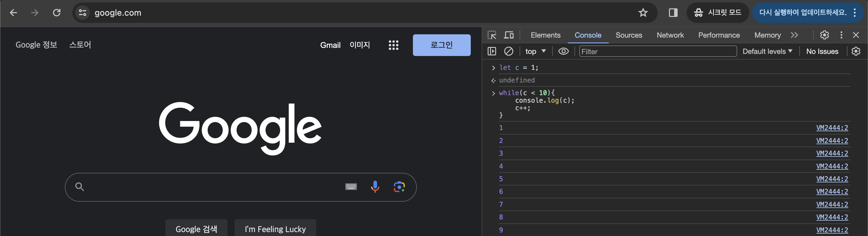Close the DevTools panel
The width and height of the screenshot is (868, 236).
pyautogui.click(x=856, y=35)
